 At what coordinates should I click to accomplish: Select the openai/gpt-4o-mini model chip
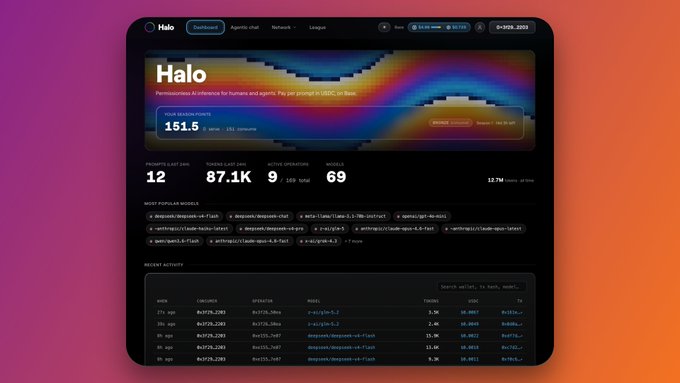click(x=422, y=216)
